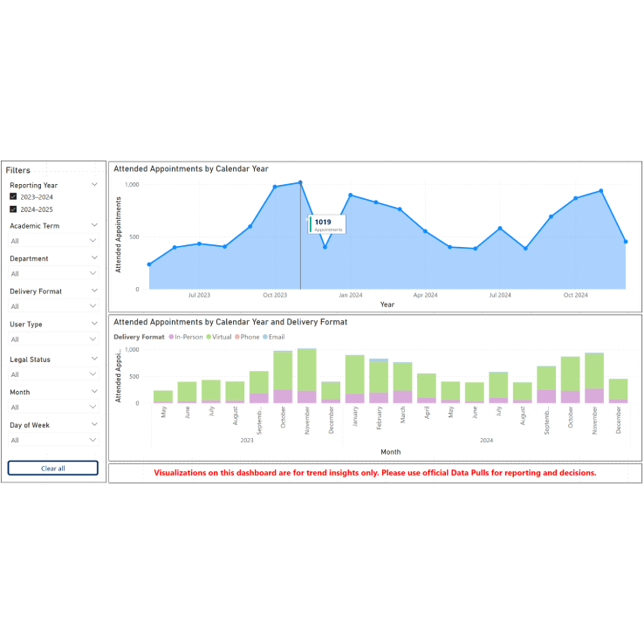Viewport: 644px width, 644px height.
Task: Select the Email legend item
Action: (x=274, y=336)
